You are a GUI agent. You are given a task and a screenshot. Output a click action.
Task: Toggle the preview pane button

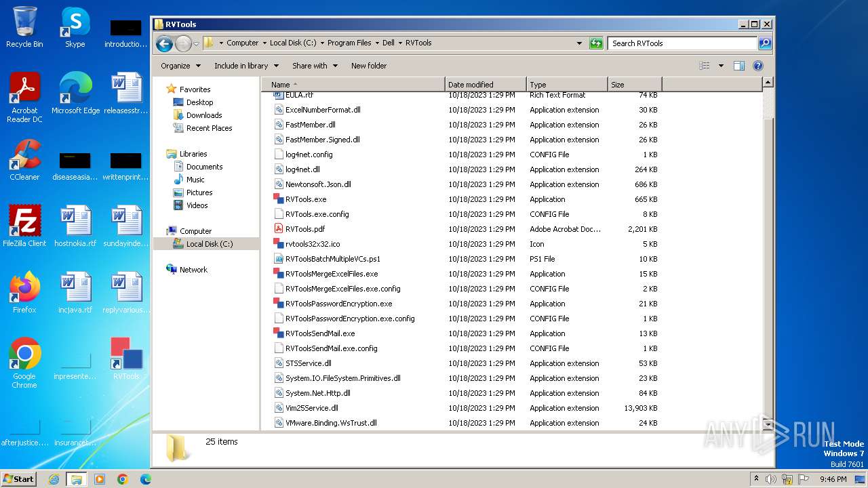pyautogui.click(x=739, y=66)
